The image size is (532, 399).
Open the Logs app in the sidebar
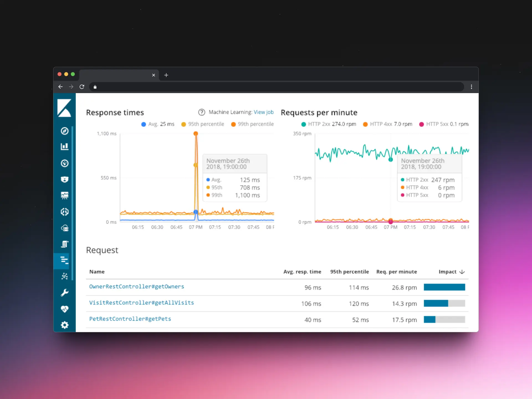tap(65, 244)
